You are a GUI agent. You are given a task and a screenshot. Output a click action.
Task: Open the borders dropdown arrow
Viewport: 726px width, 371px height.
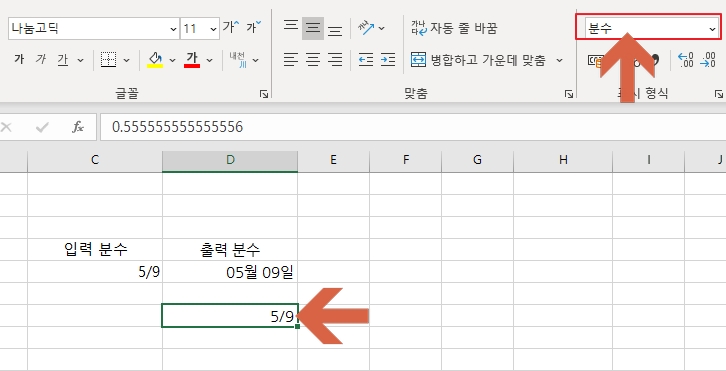126,60
